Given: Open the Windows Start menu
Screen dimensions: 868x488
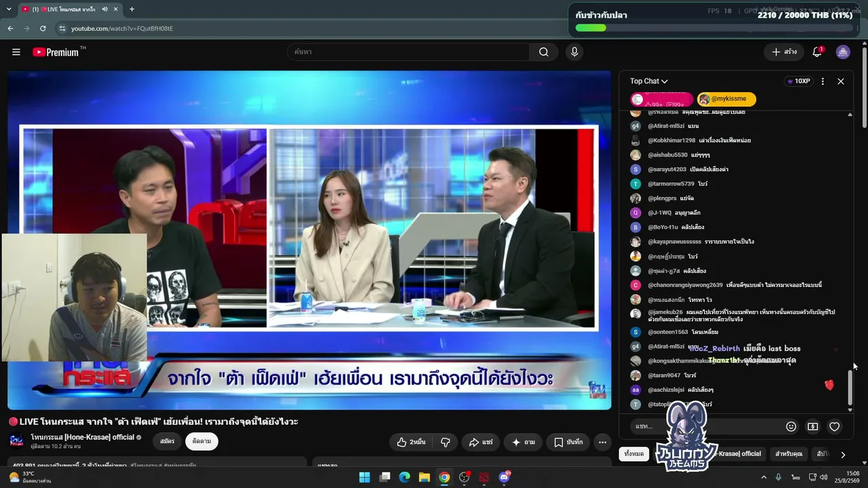Looking at the screenshot, I should (364, 477).
